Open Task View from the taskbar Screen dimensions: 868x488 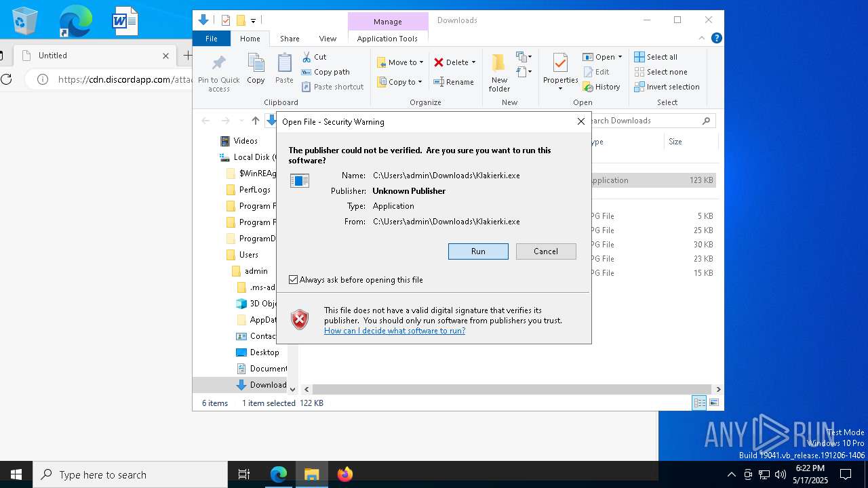pos(244,474)
